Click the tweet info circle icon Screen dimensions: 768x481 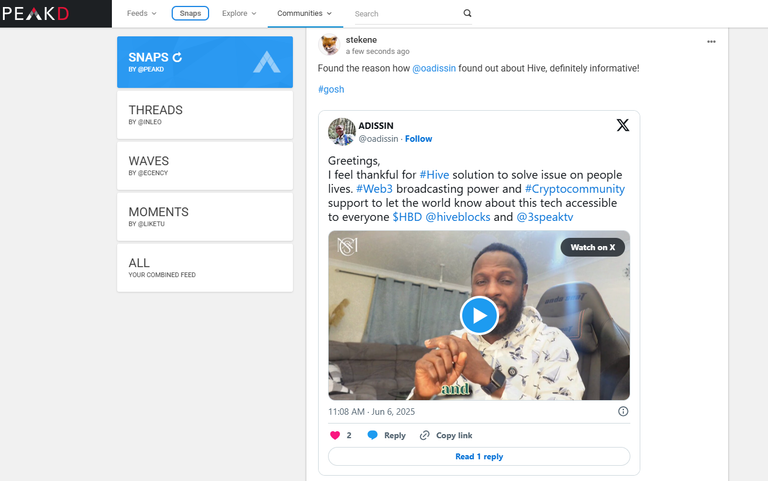(x=623, y=411)
